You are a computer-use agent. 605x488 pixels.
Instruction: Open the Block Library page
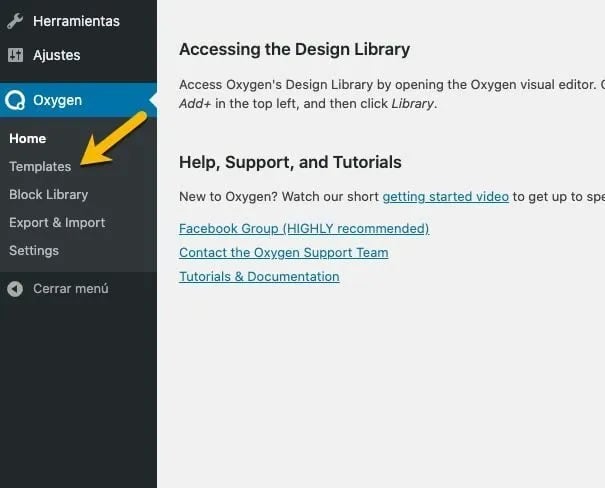pyautogui.click(x=48, y=194)
